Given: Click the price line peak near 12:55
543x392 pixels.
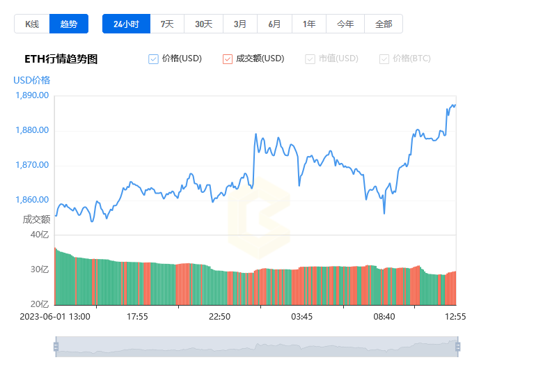Looking at the screenshot, I should point(455,105).
